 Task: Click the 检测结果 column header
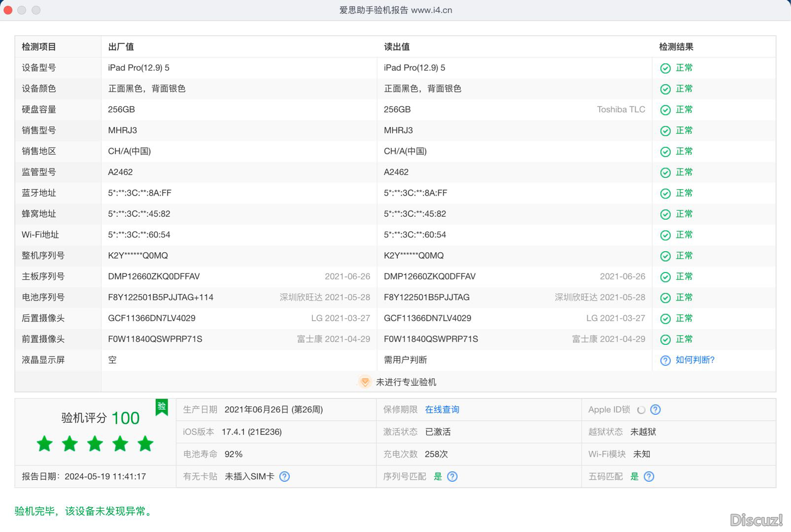click(x=676, y=47)
